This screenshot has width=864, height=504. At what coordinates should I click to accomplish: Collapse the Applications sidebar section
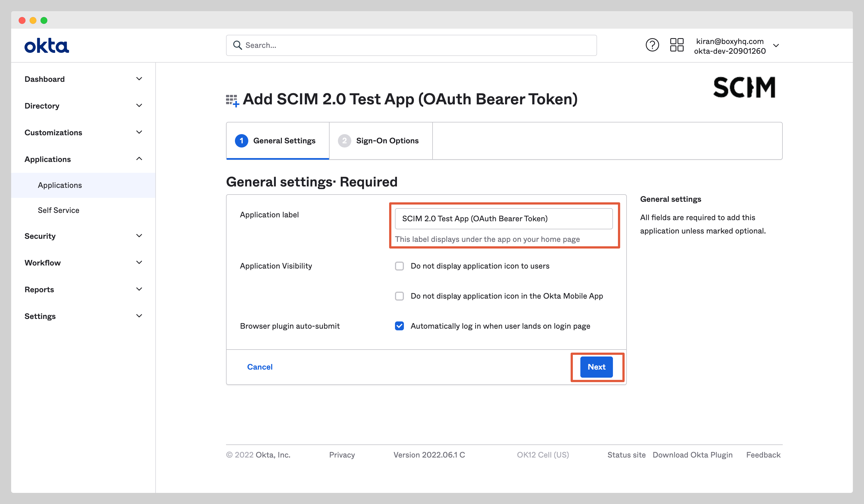coord(139,158)
